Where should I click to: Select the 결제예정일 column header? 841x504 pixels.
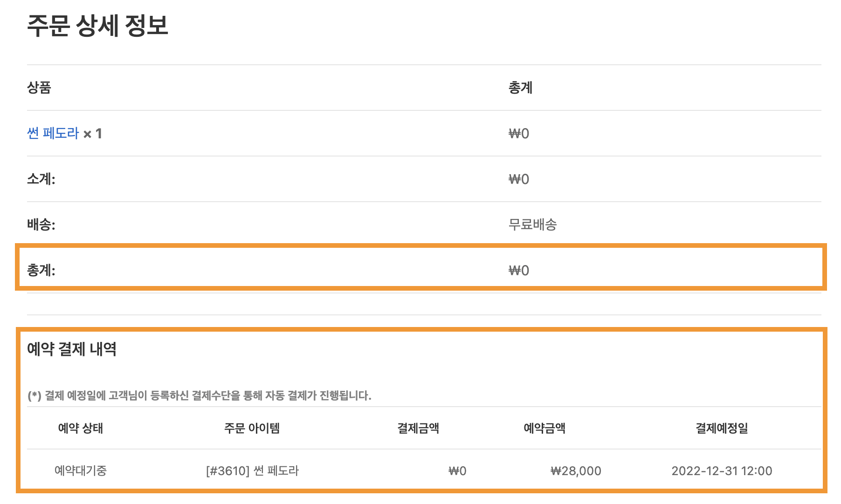(x=722, y=428)
